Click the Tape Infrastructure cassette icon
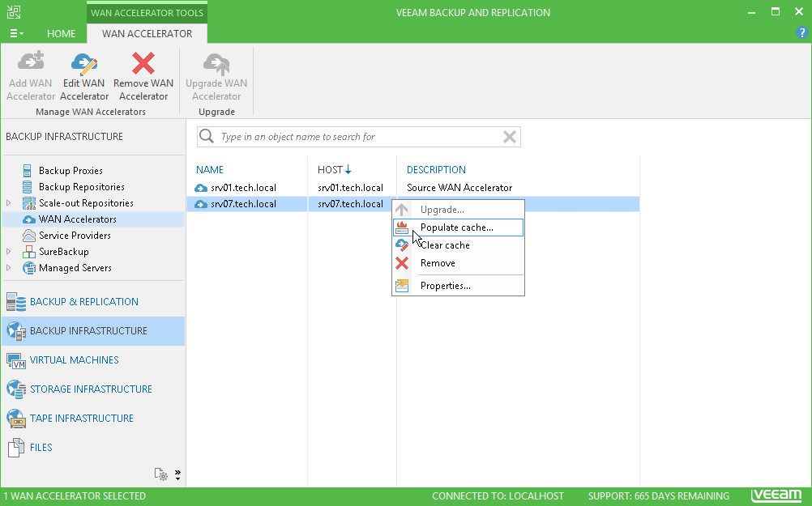This screenshot has height=506, width=812. pyautogui.click(x=16, y=419)
